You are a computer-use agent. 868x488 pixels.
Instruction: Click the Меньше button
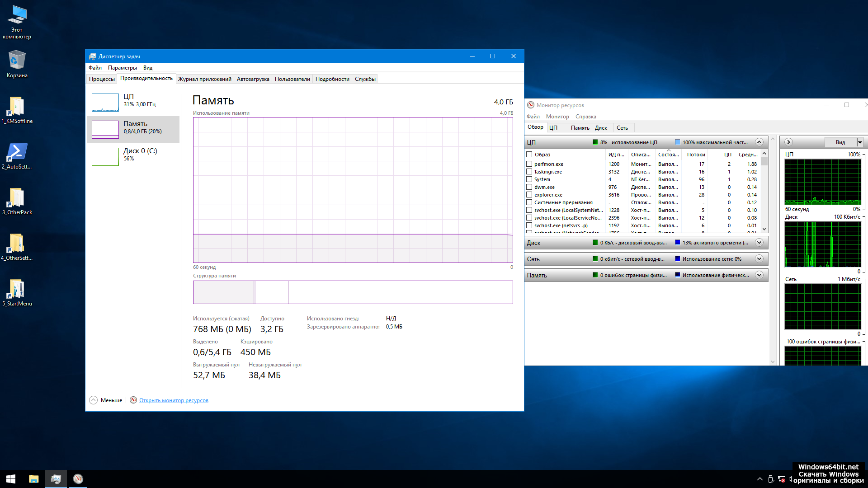coord(106,400)
